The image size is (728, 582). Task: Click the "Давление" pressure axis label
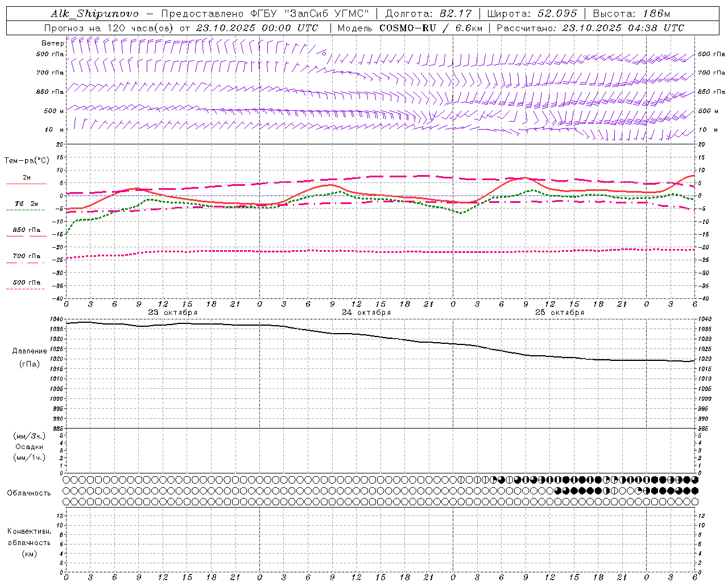click(x=30, y=351)
